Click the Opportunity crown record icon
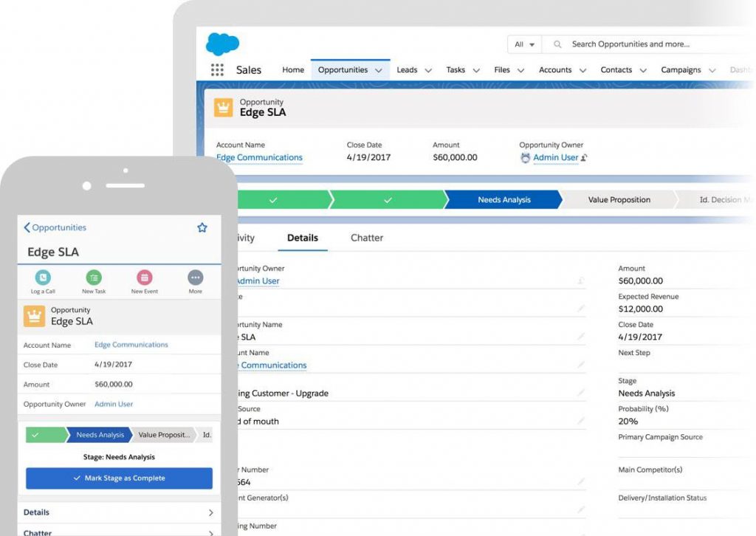Screen dimensions: 756x536 tap(223, 106)
